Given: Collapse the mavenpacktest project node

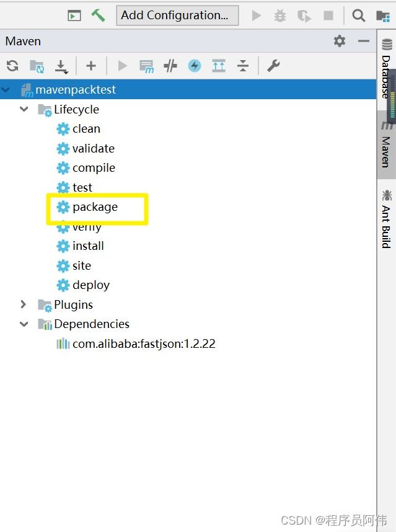Looking at the screenshot, I should [x=6, y=89].
